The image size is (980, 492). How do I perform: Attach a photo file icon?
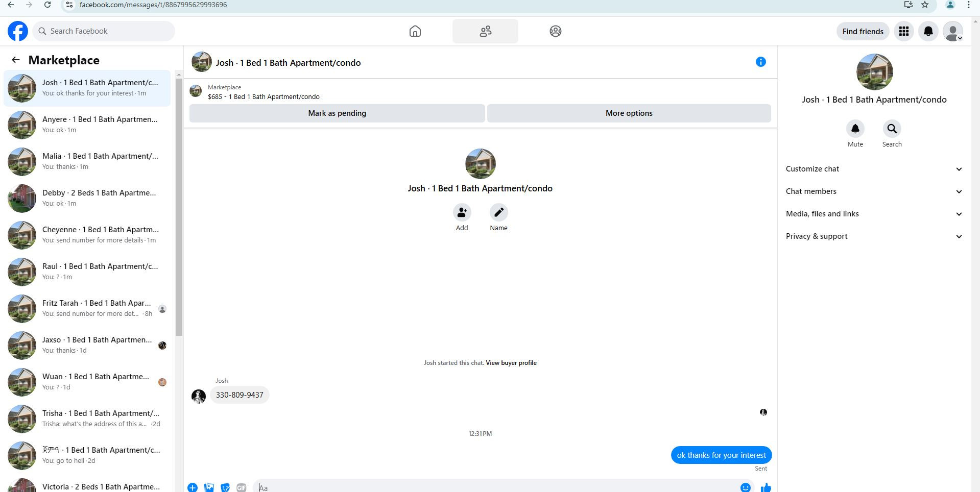[x=209, y=488]
